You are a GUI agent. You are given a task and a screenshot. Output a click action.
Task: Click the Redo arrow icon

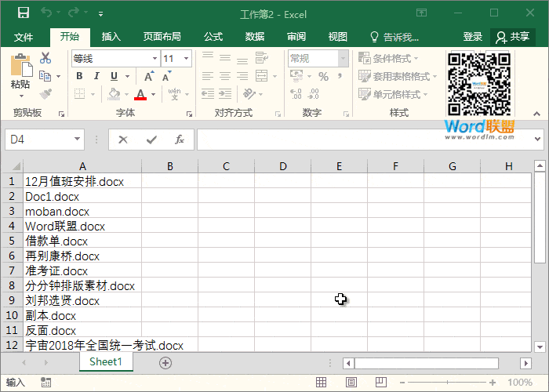click(74, 13)
